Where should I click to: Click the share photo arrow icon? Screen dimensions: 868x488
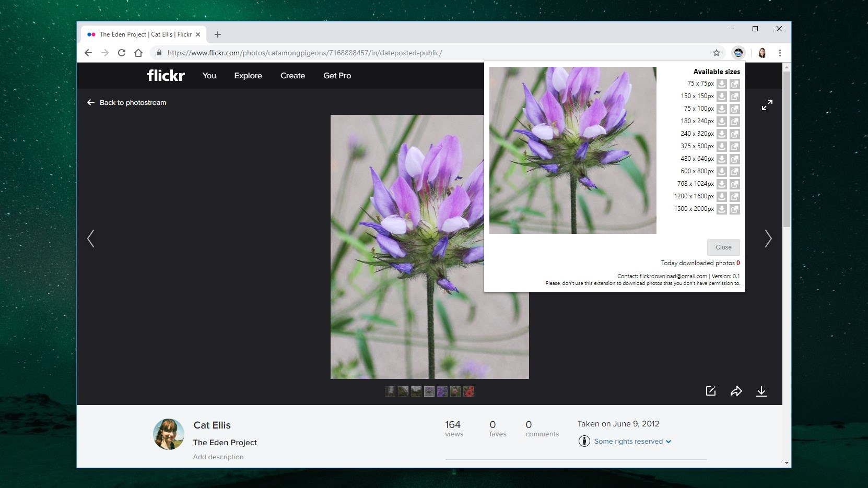coord(736,391)
